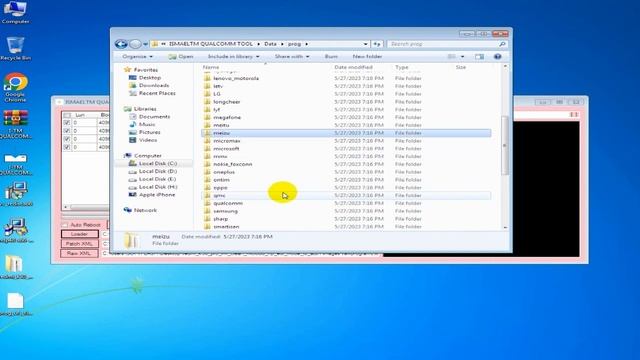The image size is (640, 360).
Task: Open the view options dropdown arrow
Action: click(462, 56)
